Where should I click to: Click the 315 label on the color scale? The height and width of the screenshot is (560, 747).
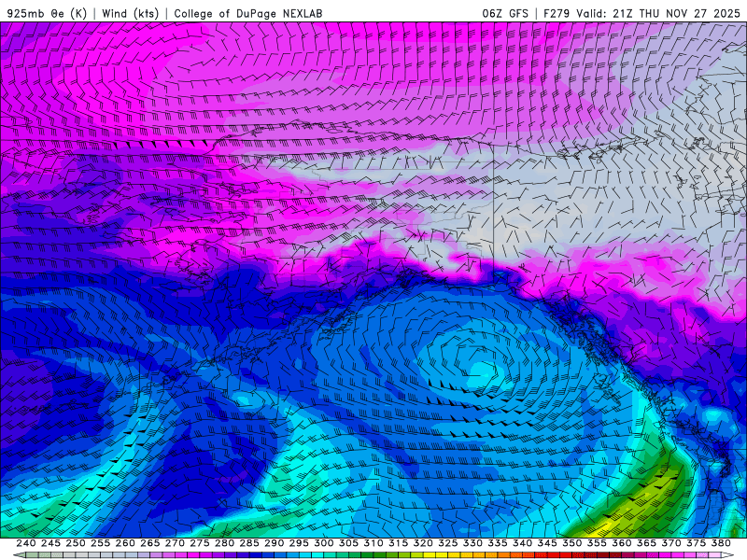coord(399,543)
